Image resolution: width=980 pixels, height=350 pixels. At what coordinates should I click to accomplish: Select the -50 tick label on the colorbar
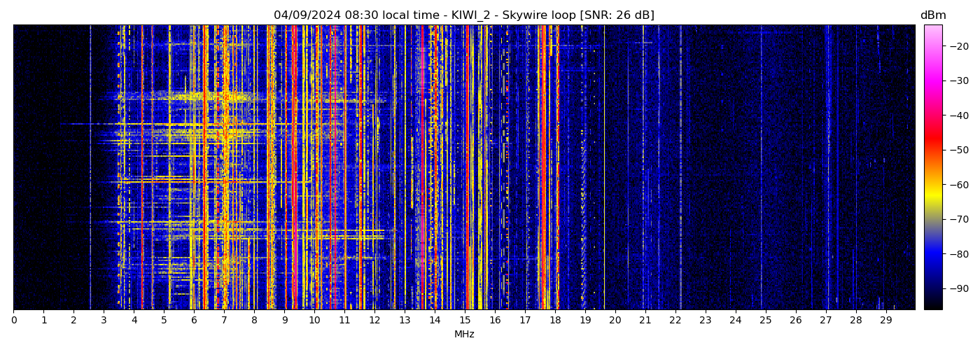click(x=957, y=150)
